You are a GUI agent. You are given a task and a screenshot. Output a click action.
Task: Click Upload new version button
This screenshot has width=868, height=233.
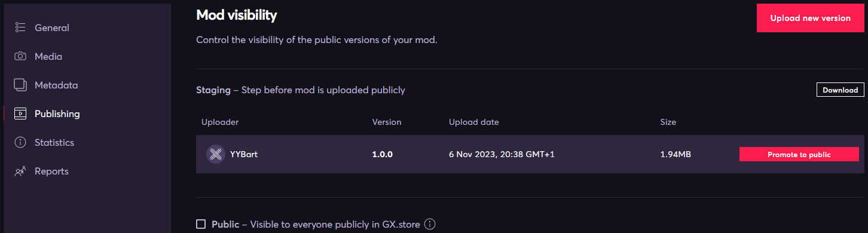point(810,18)
